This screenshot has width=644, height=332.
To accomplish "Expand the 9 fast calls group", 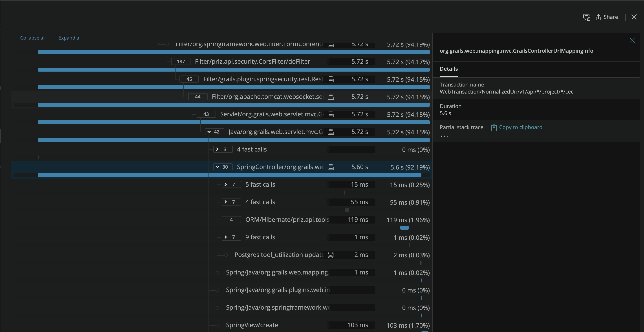I will (x=226, y=237).
